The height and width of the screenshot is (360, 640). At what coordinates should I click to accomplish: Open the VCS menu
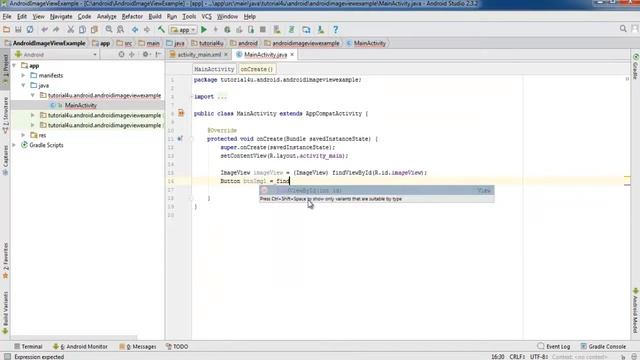[207, 17]
